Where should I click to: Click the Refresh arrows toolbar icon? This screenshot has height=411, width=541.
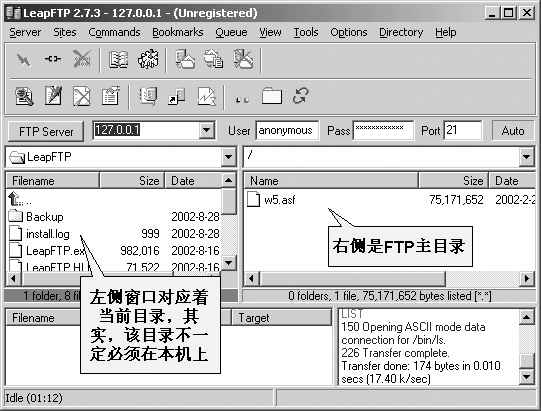(x=300, y=96)
